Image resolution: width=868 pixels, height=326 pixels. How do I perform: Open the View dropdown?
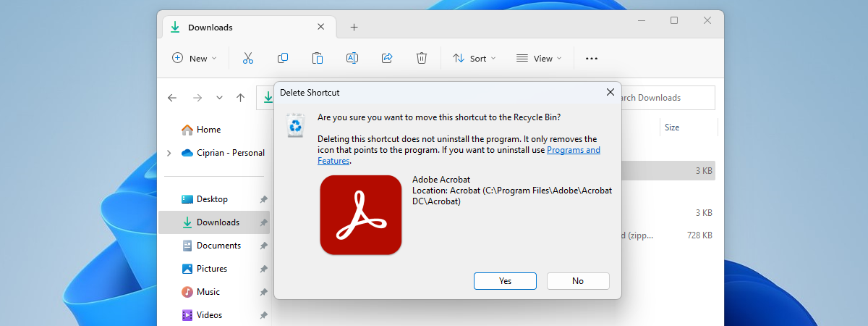[x=539, y=58]
